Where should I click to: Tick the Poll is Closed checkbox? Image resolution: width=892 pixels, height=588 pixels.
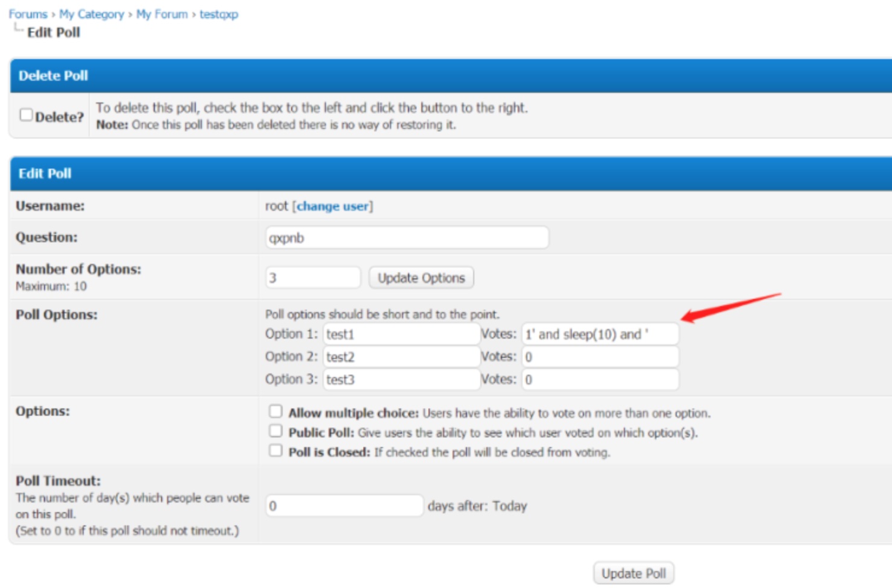click(x=275, y=451)
